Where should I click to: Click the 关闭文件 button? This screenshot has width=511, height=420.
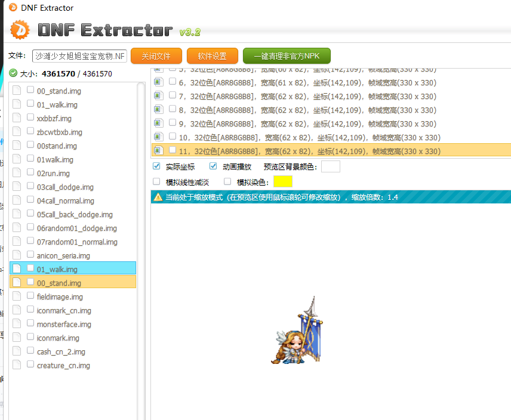(156, 56)
